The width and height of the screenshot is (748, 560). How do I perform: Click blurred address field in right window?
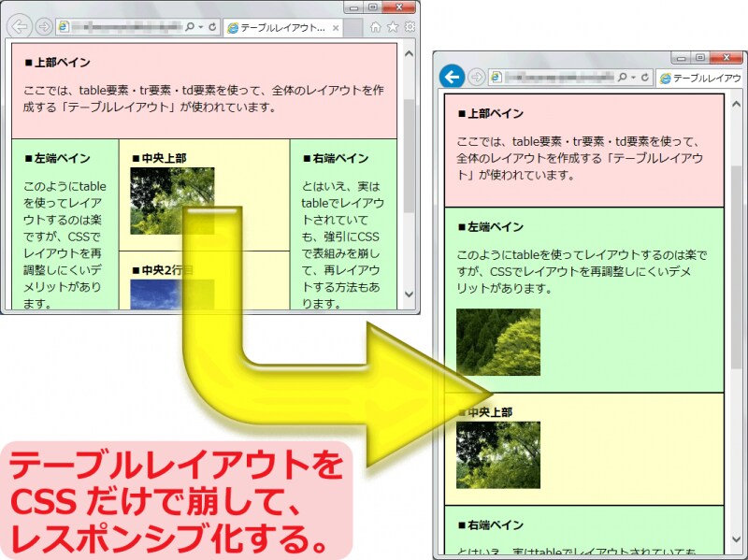[559, 77]
